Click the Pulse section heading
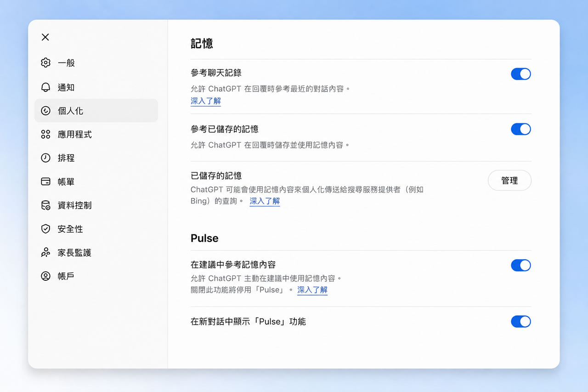 pos(204,239)
